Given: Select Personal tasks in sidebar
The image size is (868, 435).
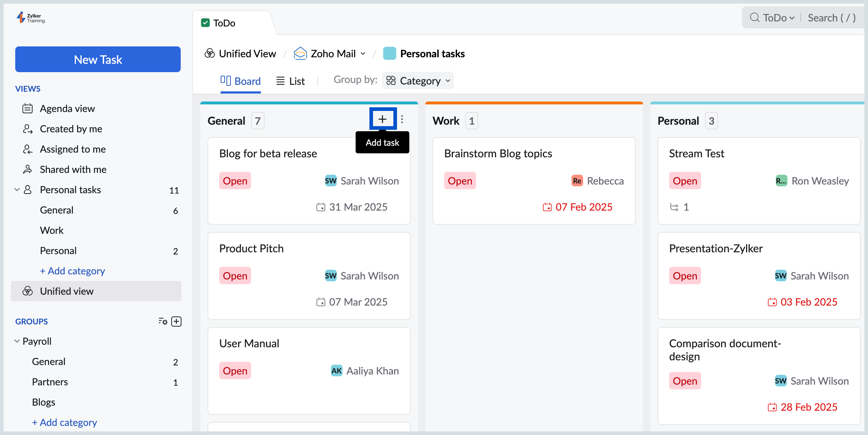Looking at the screenshot, I should tap(70, 190).
